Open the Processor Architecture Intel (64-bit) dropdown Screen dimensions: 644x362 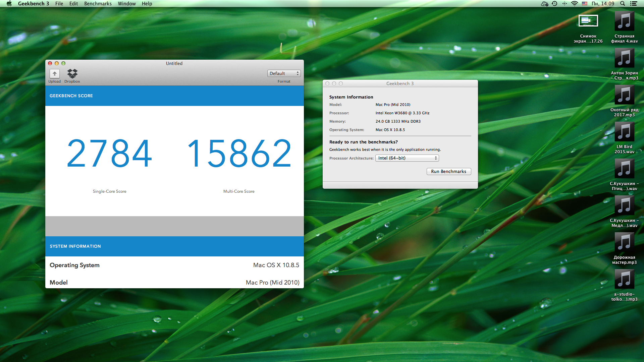tap(407, 158)
